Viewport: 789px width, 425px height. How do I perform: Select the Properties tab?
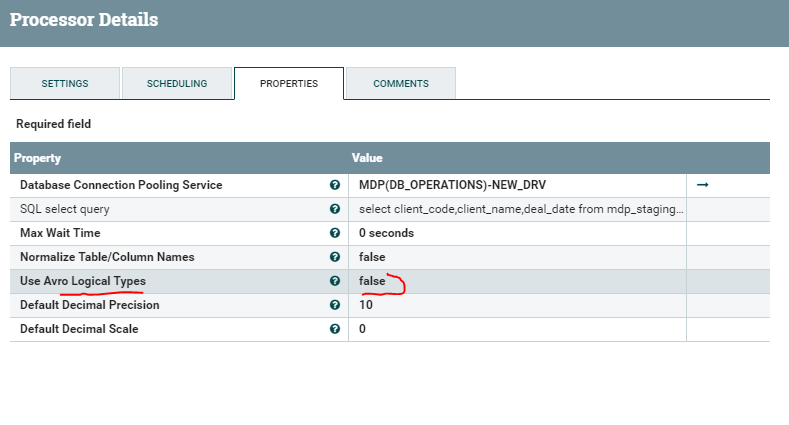289,83
